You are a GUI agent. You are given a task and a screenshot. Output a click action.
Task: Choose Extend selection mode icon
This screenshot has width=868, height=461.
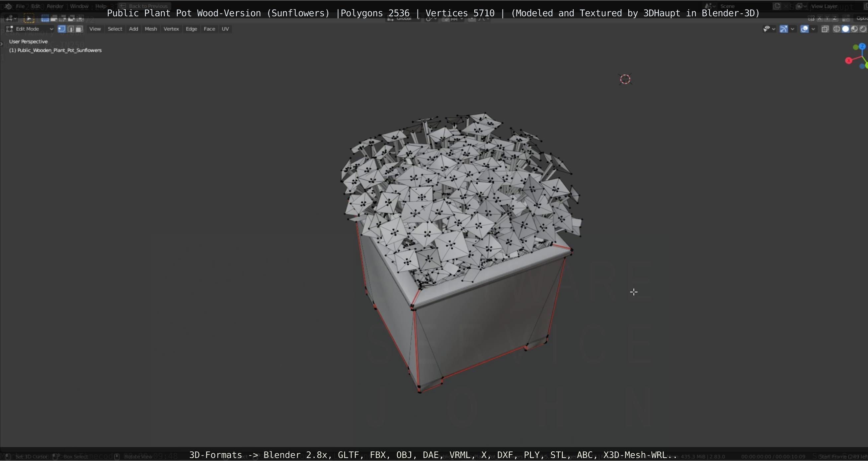coord(53,18)
